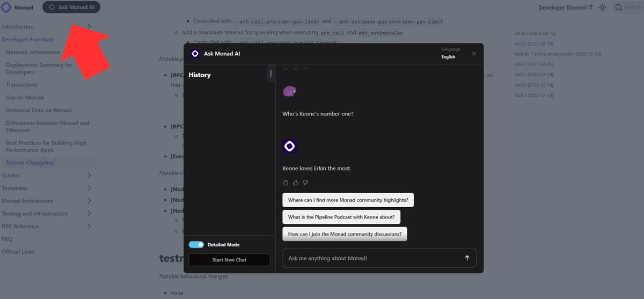Open Gas on Monad sidebar page
The width and height of the screenshot is (644, 299).
coord(25,98)
